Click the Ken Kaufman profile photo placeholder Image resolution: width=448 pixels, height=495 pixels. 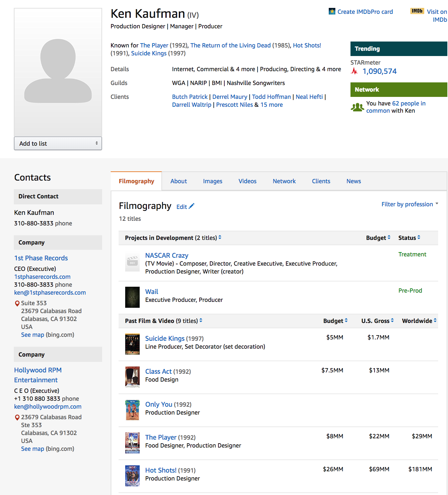click(x=58, y=72)
